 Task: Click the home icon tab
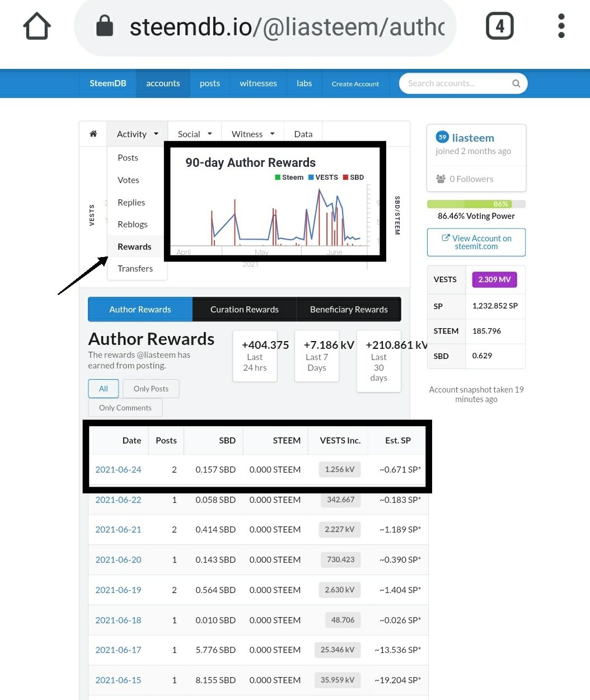coord(93,134)
